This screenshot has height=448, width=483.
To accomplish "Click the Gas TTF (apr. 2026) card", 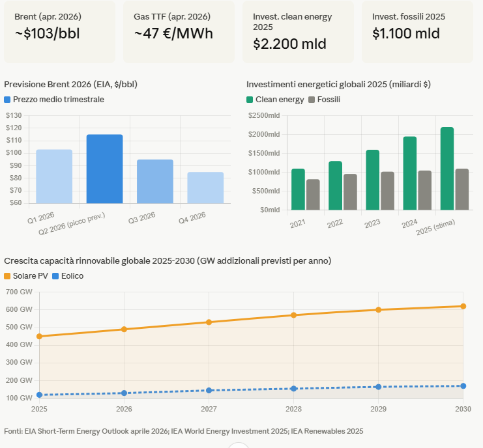I will [x=179, y=32].
